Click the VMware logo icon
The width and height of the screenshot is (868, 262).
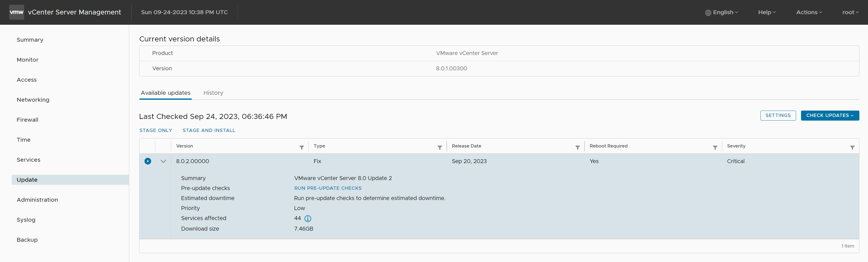[x=16, y=12]
